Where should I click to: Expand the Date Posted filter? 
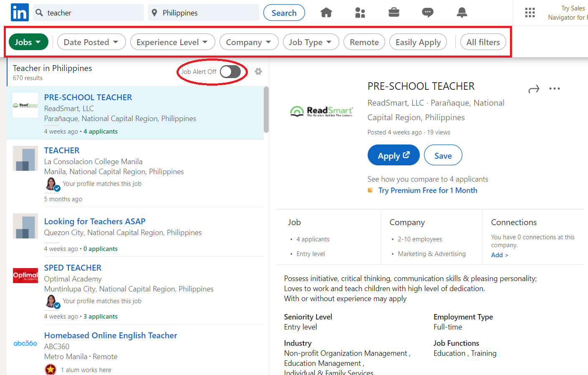91,42
